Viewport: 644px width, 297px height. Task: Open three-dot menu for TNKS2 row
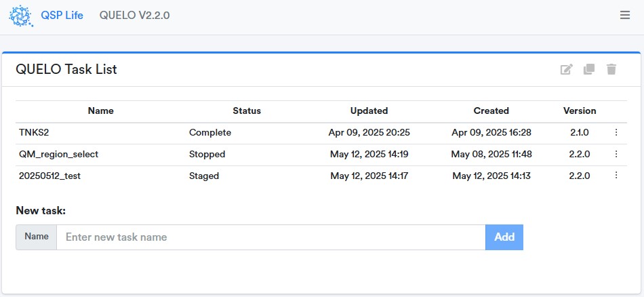coord(616,133)
